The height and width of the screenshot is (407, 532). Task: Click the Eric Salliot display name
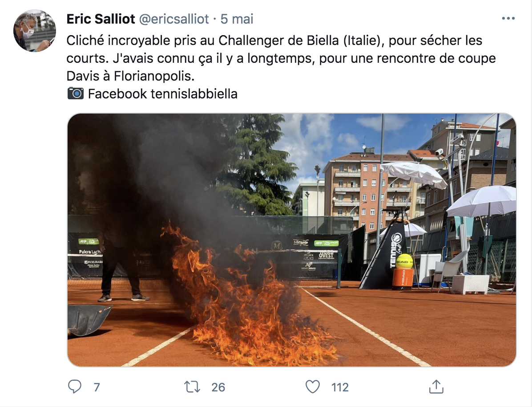point(101,19)
